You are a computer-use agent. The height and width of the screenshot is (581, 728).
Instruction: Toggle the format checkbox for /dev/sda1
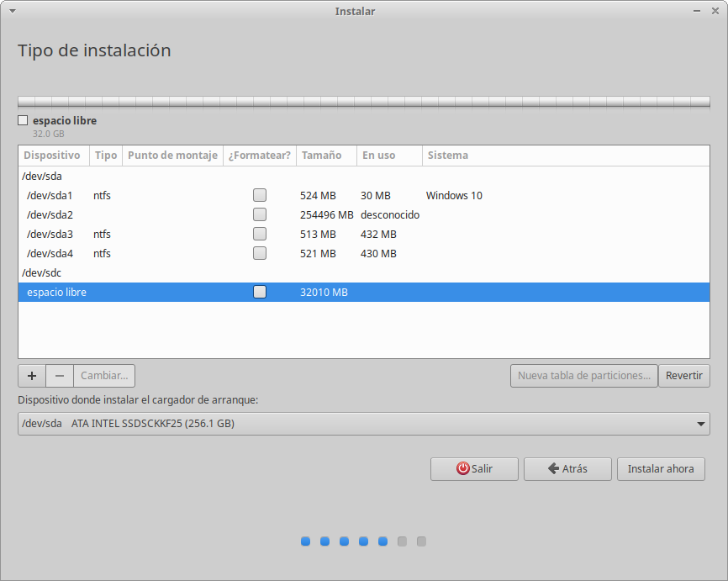[260, 195]
